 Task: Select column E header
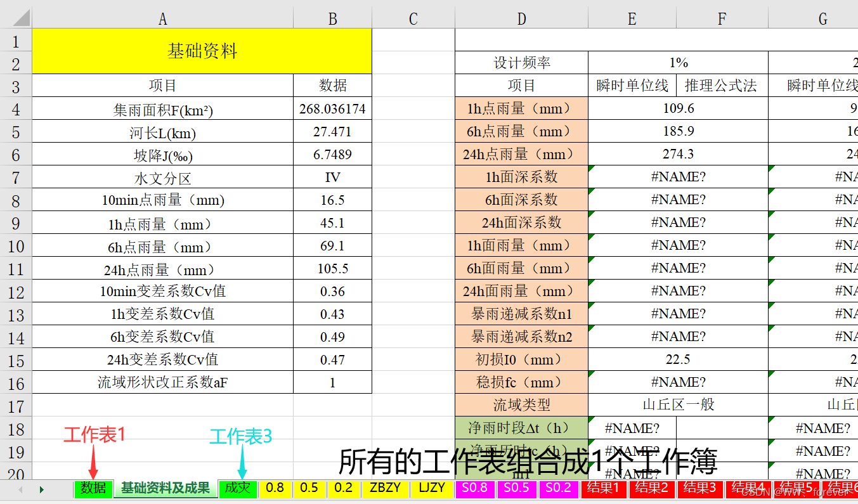coord(632,18)
